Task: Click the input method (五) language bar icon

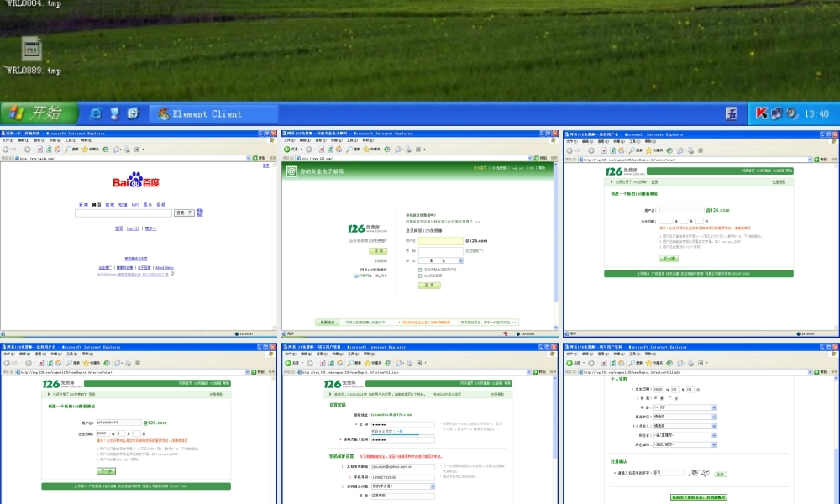Action: (x=731, y=113)
